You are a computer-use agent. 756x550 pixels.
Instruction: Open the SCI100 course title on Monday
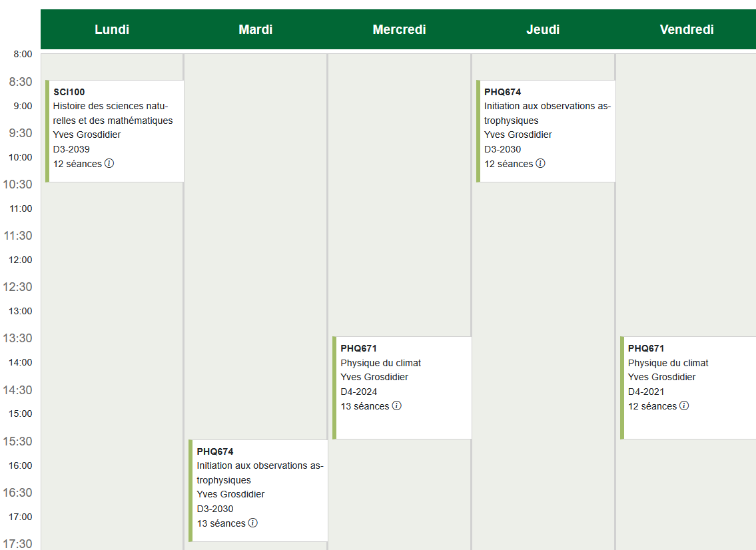coord(69,92)
